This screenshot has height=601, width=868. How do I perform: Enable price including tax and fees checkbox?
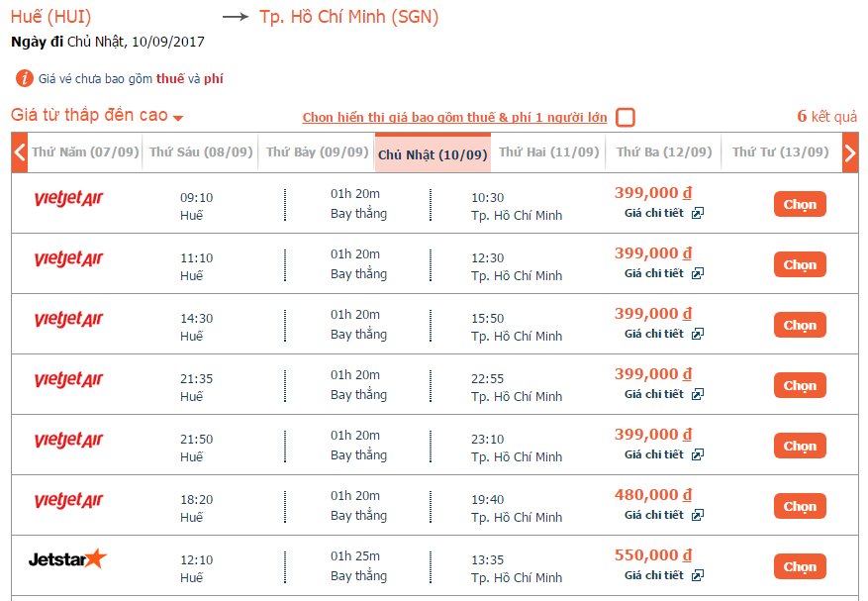(626, 118)
